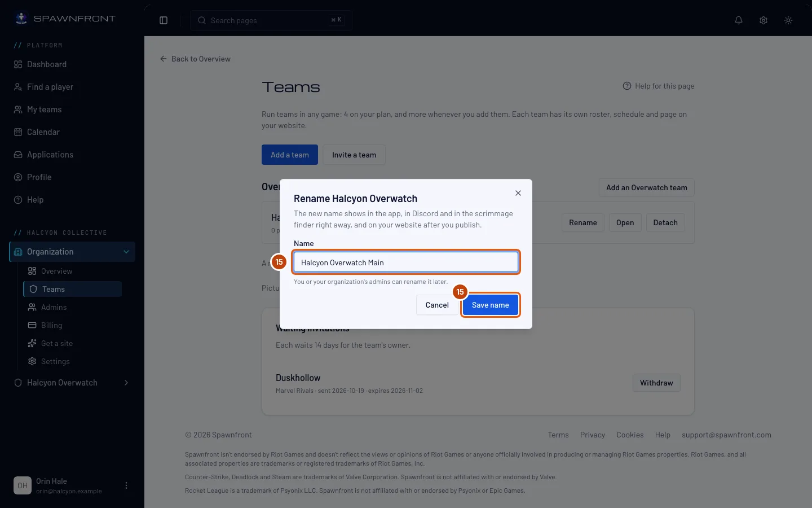Click the Find a player icon
This screenshot has height=508, width=812.
[x=18, y=87]
